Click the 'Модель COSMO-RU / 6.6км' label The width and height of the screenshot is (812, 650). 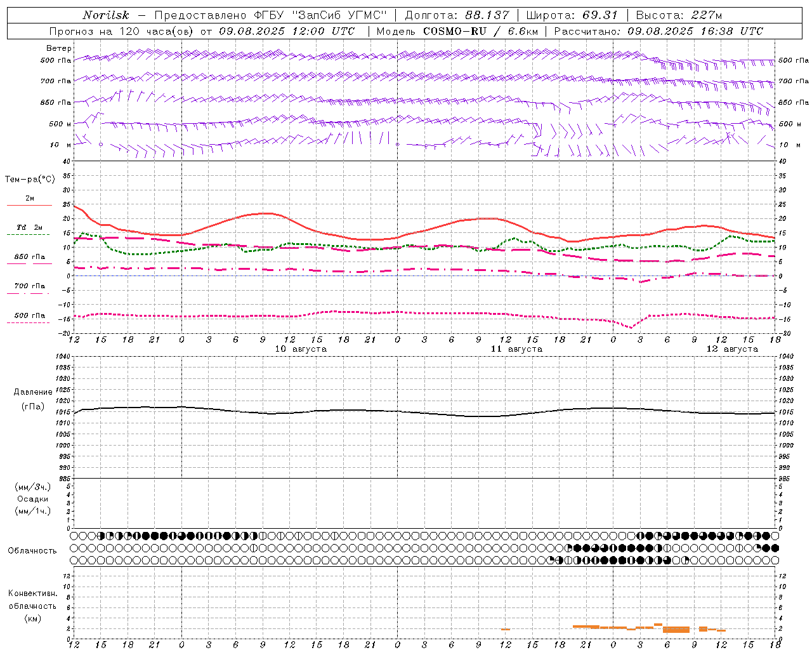coord(457,31)
